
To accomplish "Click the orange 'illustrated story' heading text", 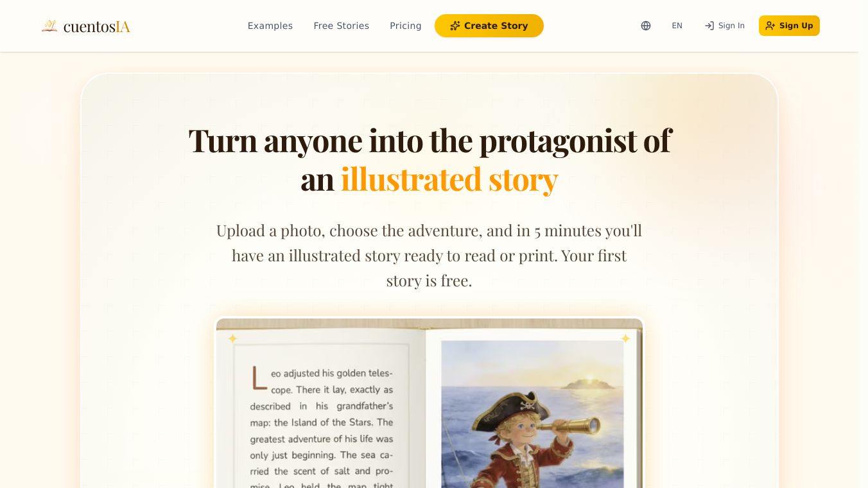I will (449, 179).
